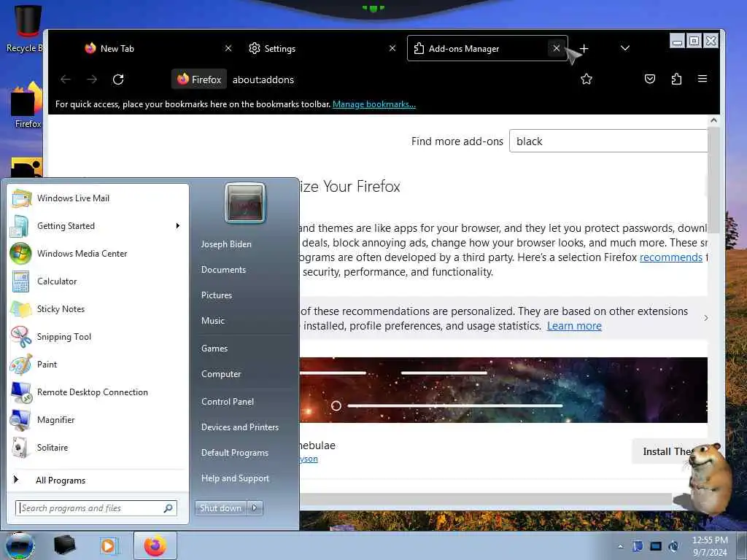
Task: Click the network monitor icon in system tray
Action: click(x=656, y=546)
